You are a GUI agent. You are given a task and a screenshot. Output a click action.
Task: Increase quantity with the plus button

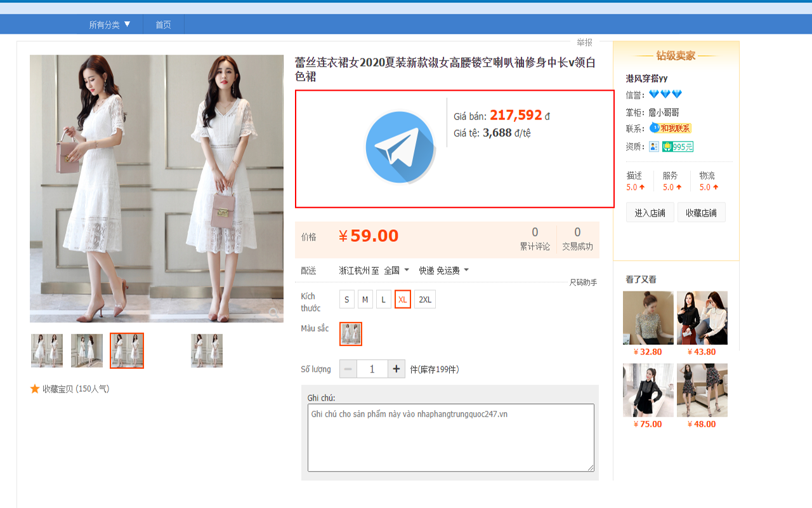pyautogui.click(x=396, y=369)
